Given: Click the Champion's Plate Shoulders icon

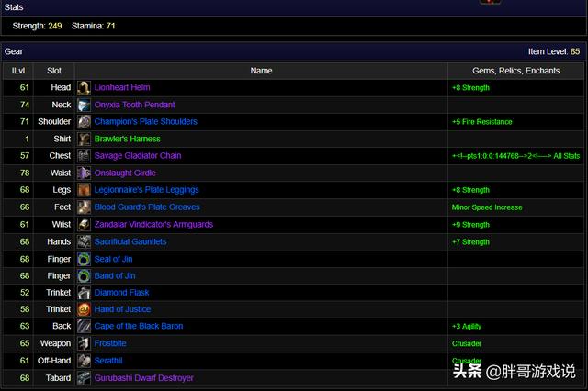Looking at the screenshot, I should click(x=85, y=122).
